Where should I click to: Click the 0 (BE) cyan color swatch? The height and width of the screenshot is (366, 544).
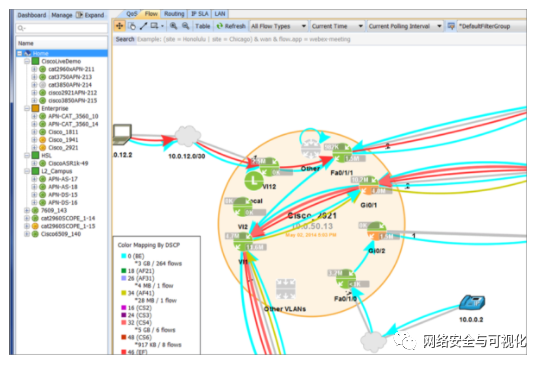click(x=124, y=256)
